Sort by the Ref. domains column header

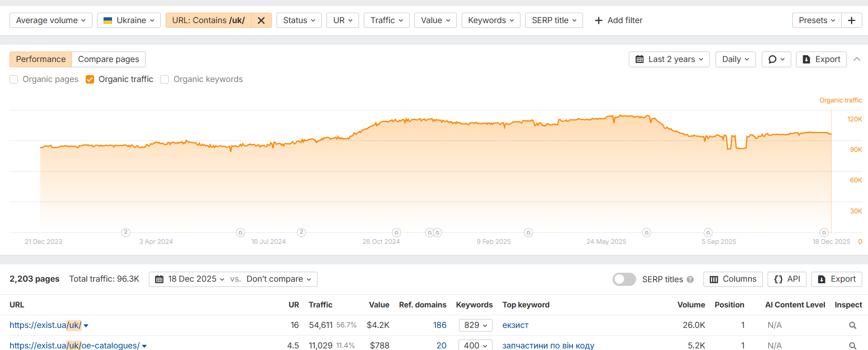[x=423, y=305]
